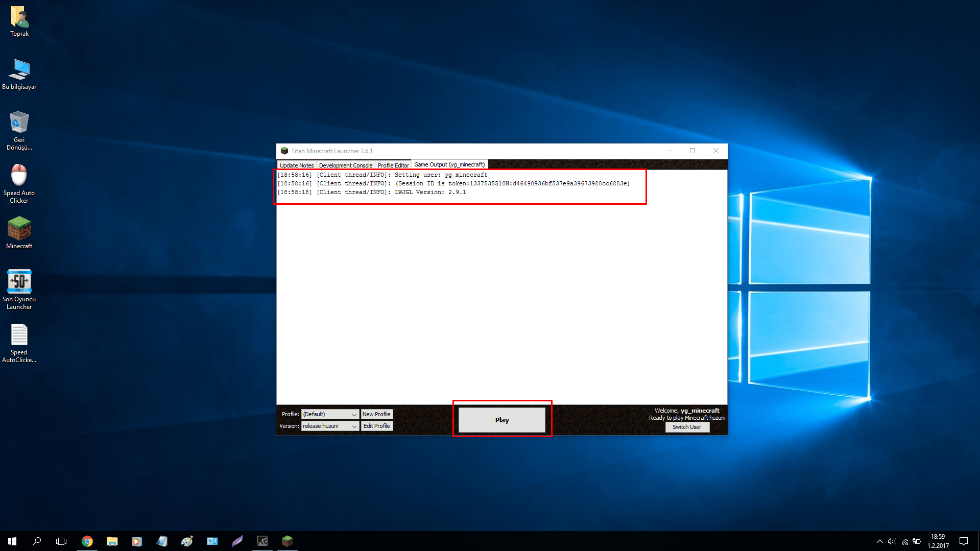Screen dimensions: 980x551
Task: Click 'Ready to play Minecraft huzuni' text
Action: [x=687, y=418]
